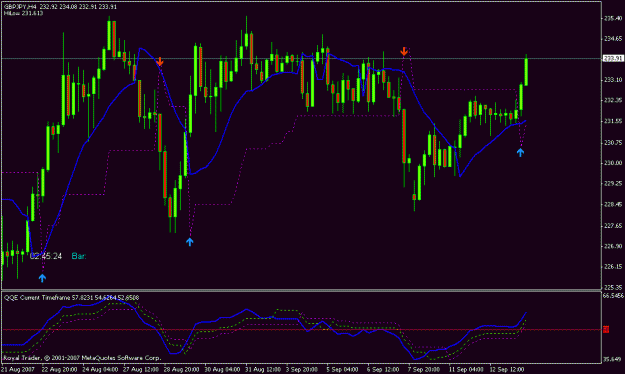The image size is (625, 374).
Task: Click the 7 Sep 20:00 time label
Action: (424, 369)
